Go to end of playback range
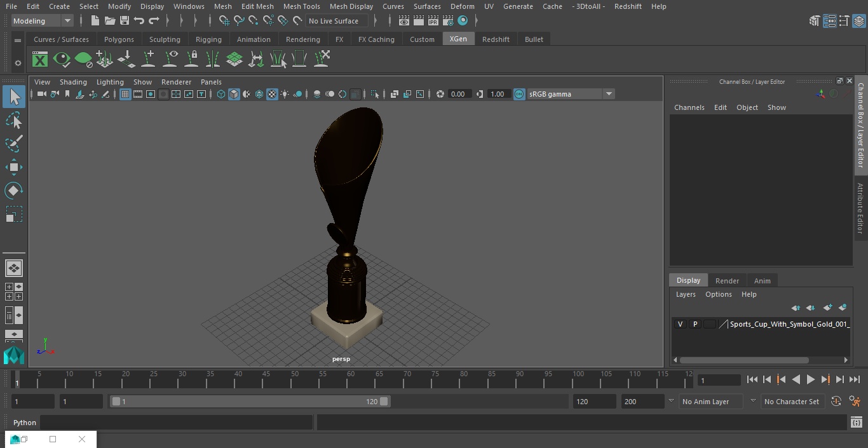Image resolution: width=868 pixels, height=448 pixels. [x=855, y=379]
